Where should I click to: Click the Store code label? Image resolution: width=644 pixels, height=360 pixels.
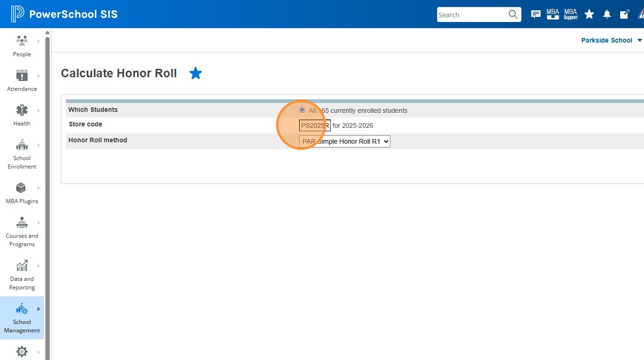(85, 124)
